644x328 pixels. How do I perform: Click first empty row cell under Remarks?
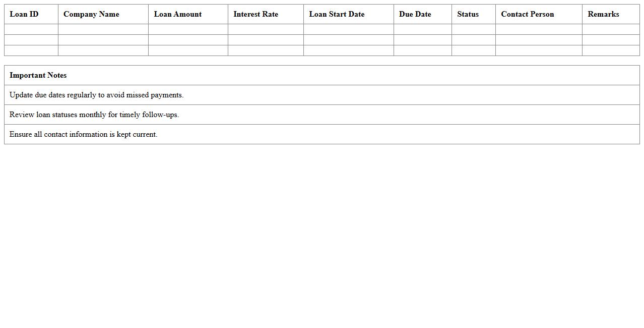pyautogui.click(x=611, y=29)
